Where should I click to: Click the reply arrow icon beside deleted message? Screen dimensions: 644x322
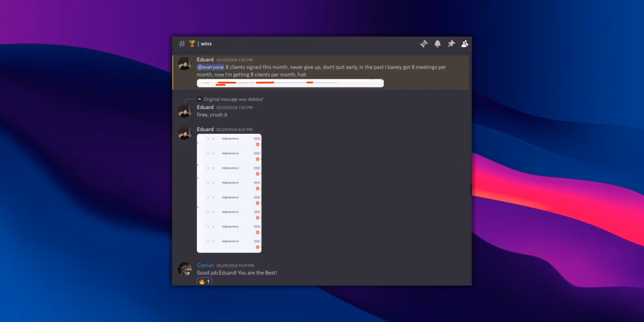(x=200, y=99)
